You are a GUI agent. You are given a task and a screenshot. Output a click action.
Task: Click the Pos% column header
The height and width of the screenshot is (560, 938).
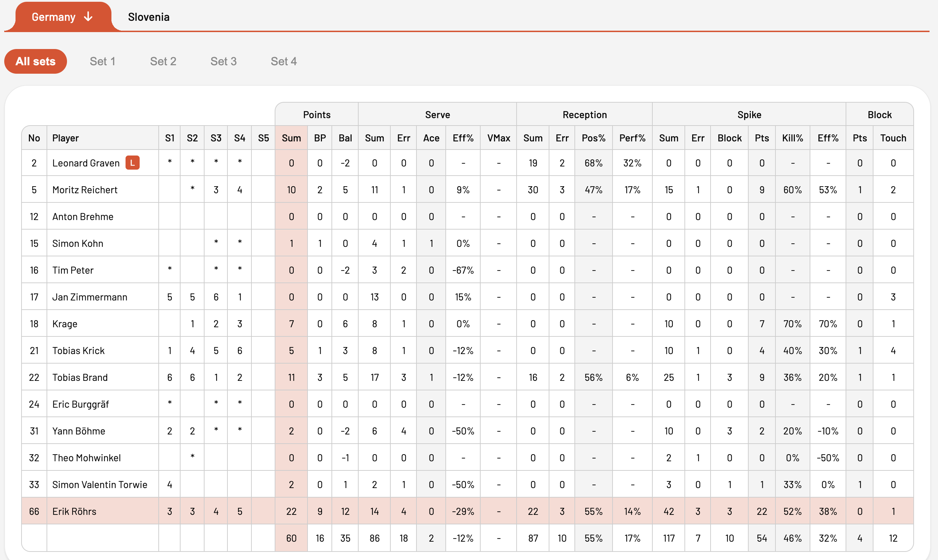pos(593,138)
